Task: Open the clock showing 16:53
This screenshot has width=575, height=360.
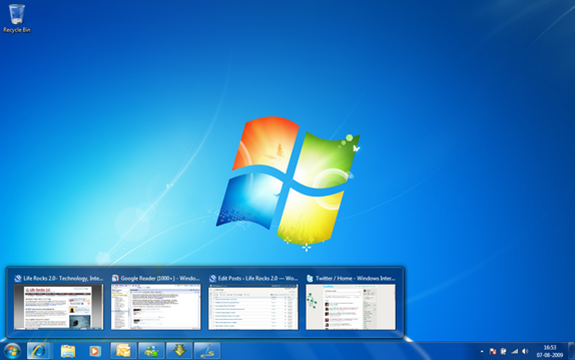Action: [550, 351]
